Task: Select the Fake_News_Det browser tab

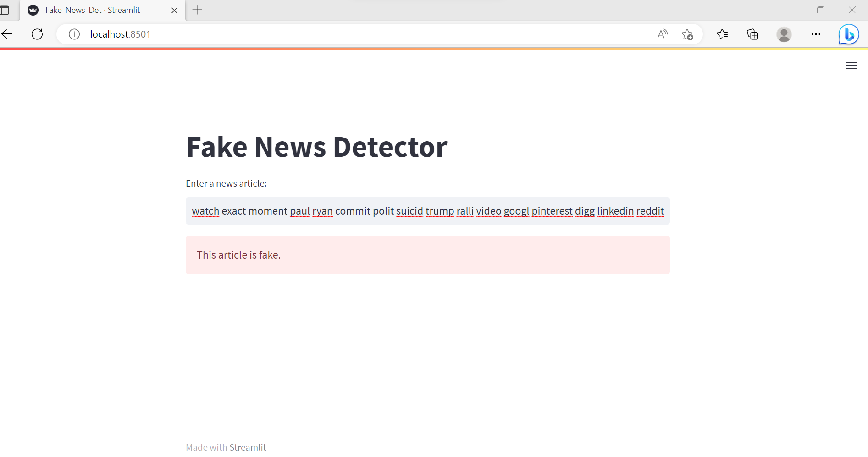Action: click(x=92, y=10)
